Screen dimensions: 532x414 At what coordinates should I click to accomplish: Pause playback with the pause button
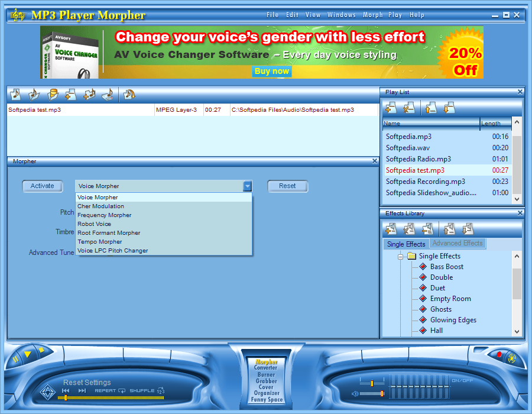pos(15,360)
